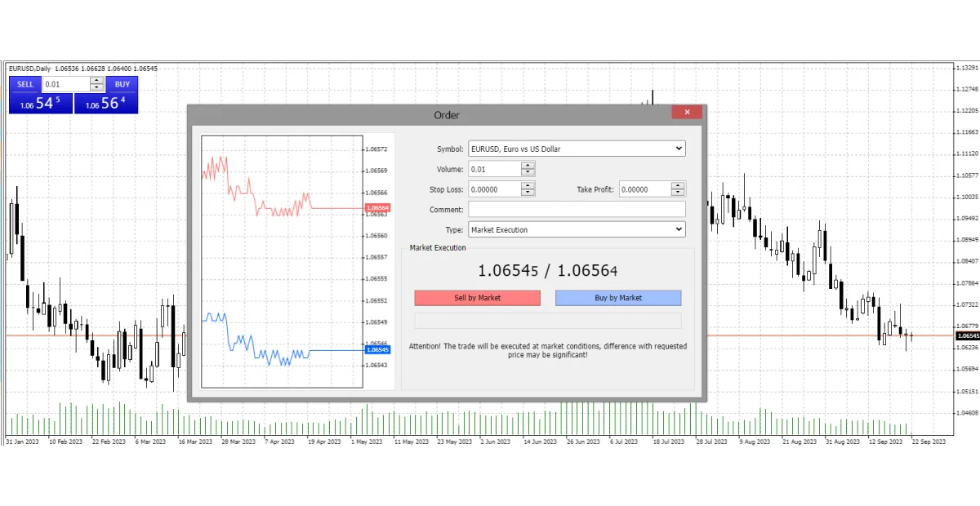Viewport: 980px width, 506px height.
Task: Raise Stop Loss using its up arrow
Action: point(528,185)
